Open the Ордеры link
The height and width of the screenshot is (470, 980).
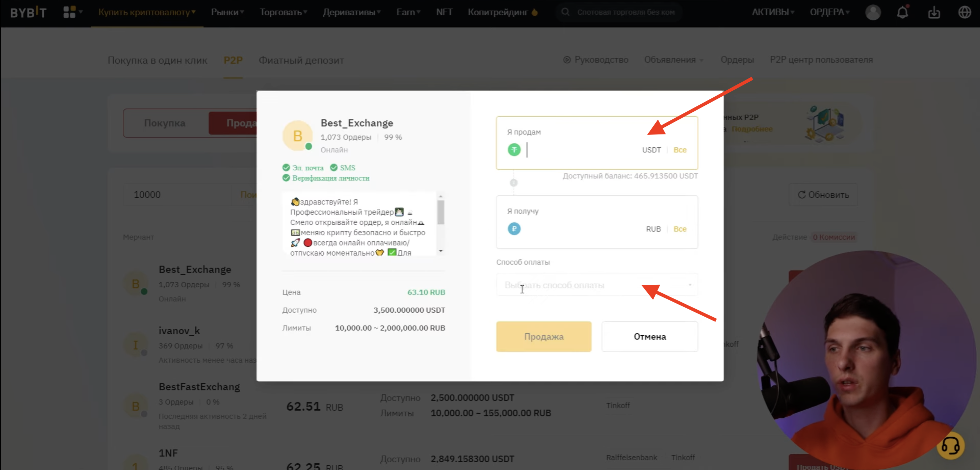(737, 60)
